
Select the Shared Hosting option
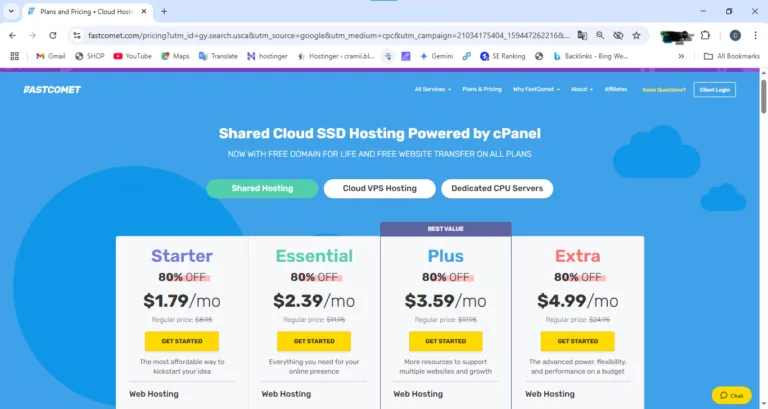pyautogui.click(x=262, y=188)
